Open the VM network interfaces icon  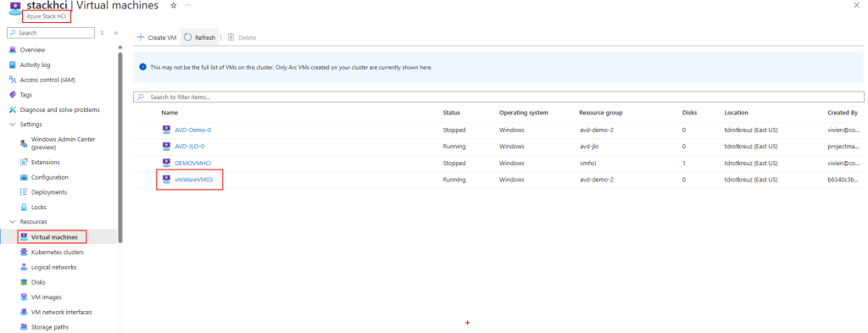[24, 312]
